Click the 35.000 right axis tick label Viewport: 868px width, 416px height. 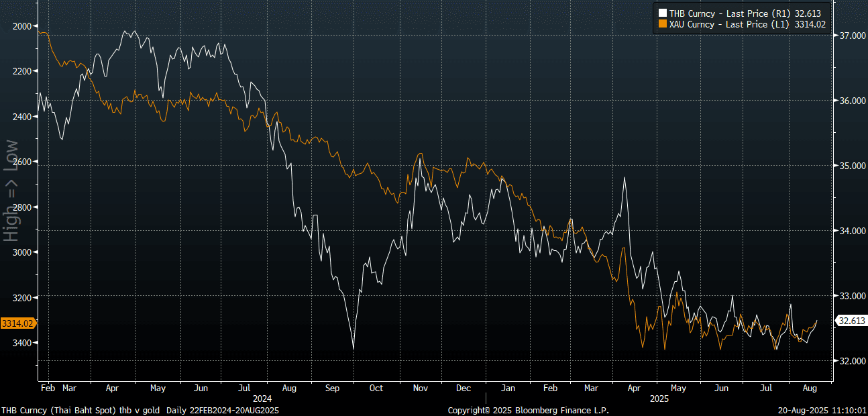[851, 166]
